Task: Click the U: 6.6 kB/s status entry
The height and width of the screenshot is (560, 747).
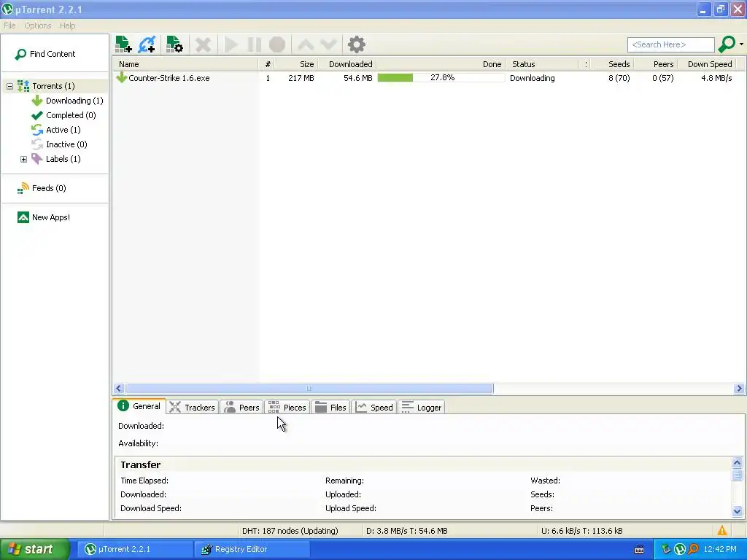Action: 581,531
